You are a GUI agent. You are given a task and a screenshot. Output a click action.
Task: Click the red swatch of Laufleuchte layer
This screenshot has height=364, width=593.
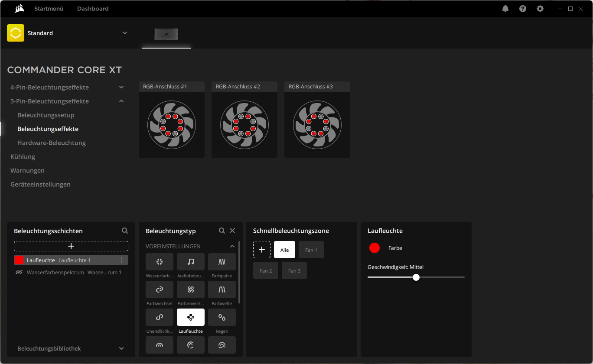click(19, 260)
